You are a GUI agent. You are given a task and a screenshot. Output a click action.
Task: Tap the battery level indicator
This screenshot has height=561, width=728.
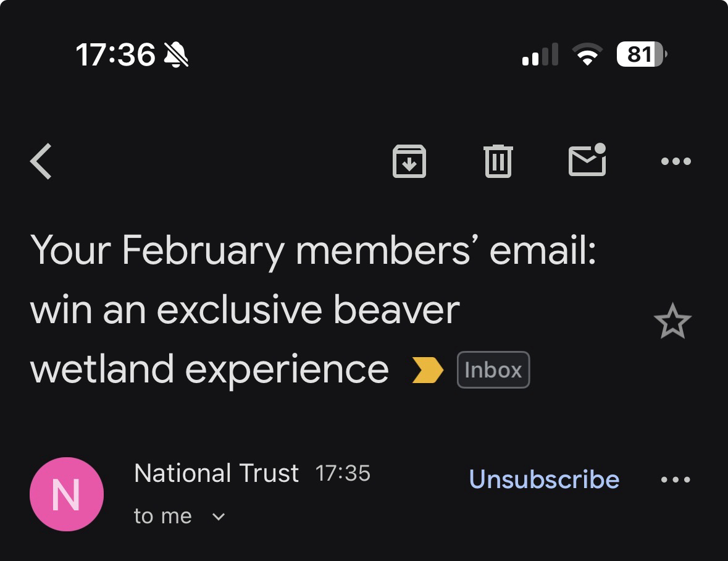coord(641,55)
